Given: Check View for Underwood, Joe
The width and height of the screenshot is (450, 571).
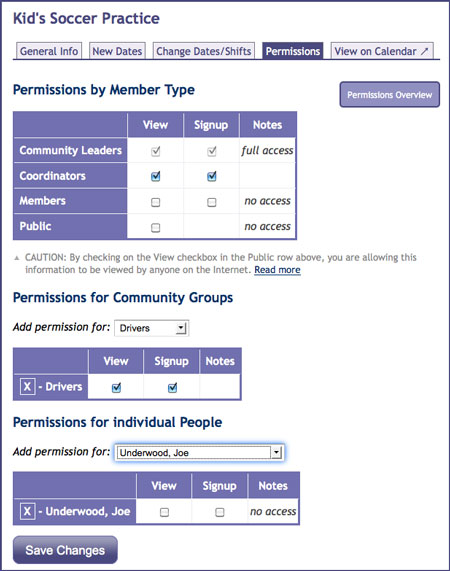Looking at the screenshot, I should pos(165,512).
